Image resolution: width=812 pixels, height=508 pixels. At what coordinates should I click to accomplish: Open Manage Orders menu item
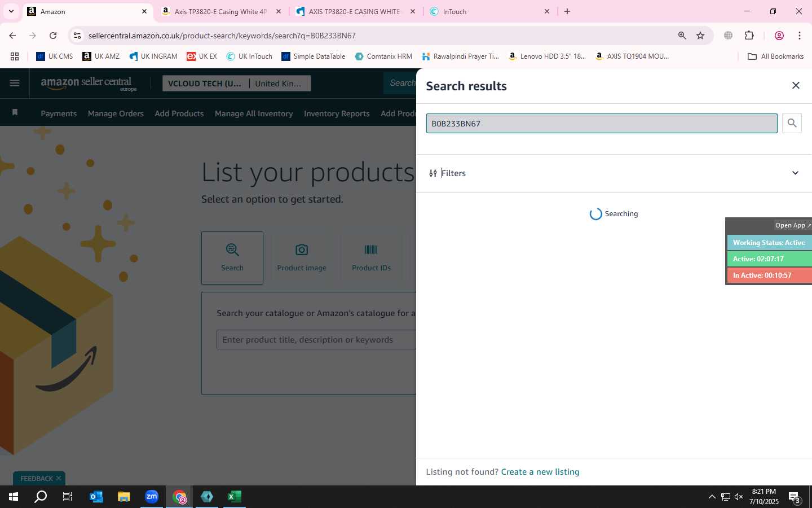116,113
